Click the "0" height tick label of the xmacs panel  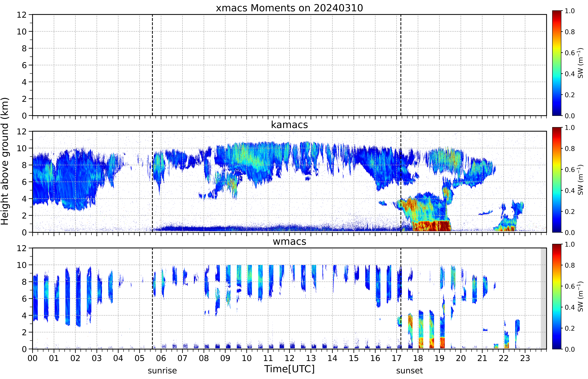24,116
